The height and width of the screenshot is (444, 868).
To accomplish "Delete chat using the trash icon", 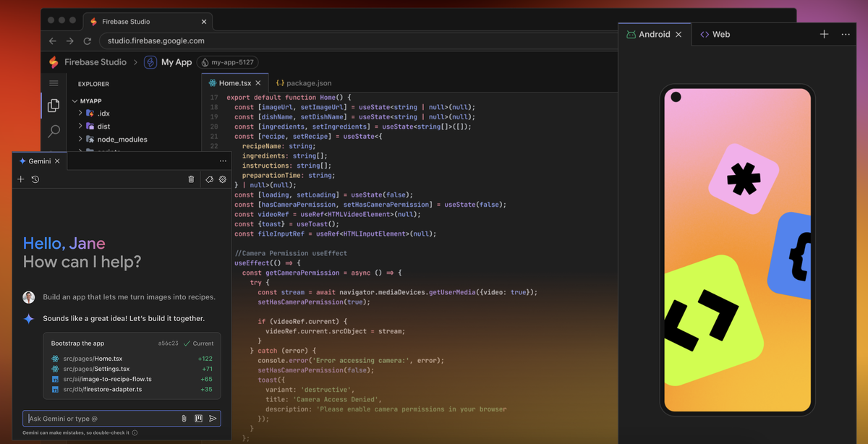I will [191, 179].
